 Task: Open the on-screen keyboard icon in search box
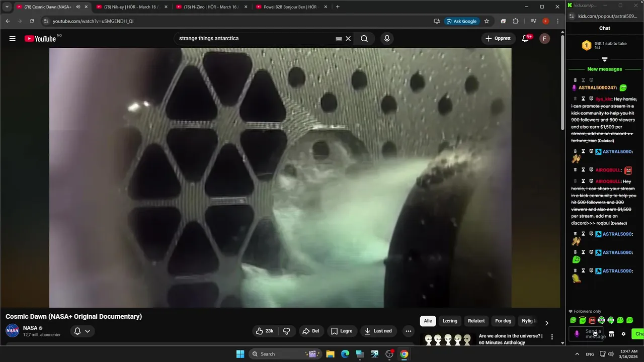click(x=339, y=39)
